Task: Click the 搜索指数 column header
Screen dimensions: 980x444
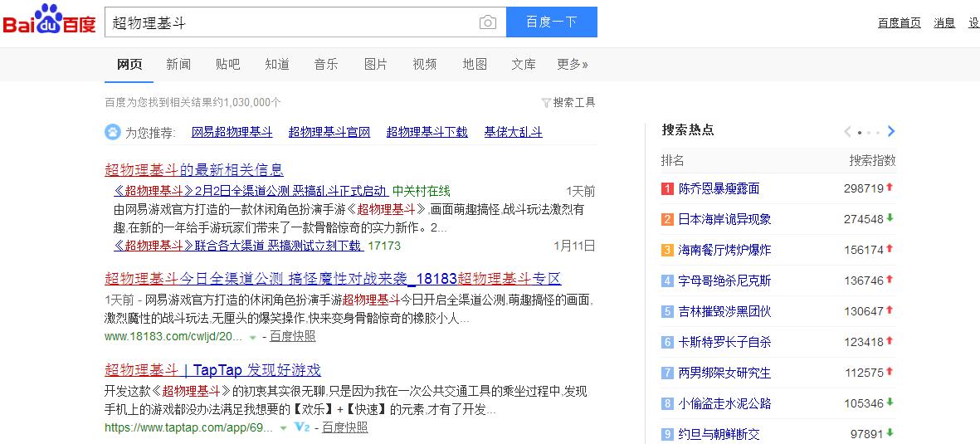Action: [x=872, y=160]
